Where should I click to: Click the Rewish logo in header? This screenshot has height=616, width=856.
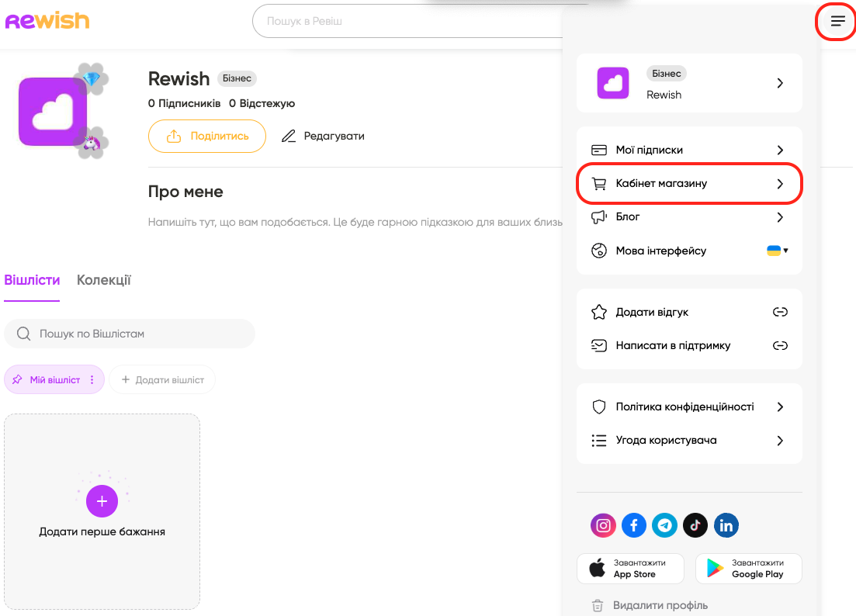(47, 21)
